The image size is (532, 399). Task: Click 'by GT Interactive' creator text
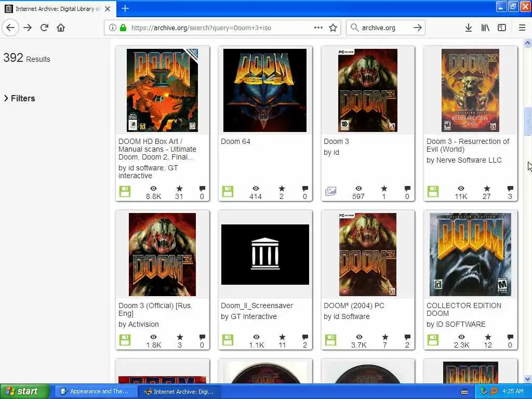point(249,316)
